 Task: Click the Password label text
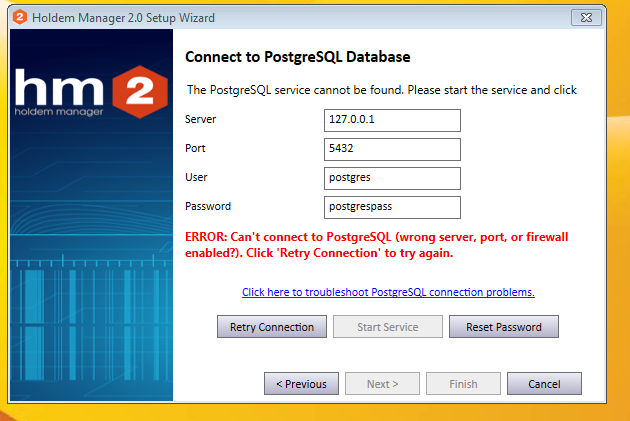(208, 207)
